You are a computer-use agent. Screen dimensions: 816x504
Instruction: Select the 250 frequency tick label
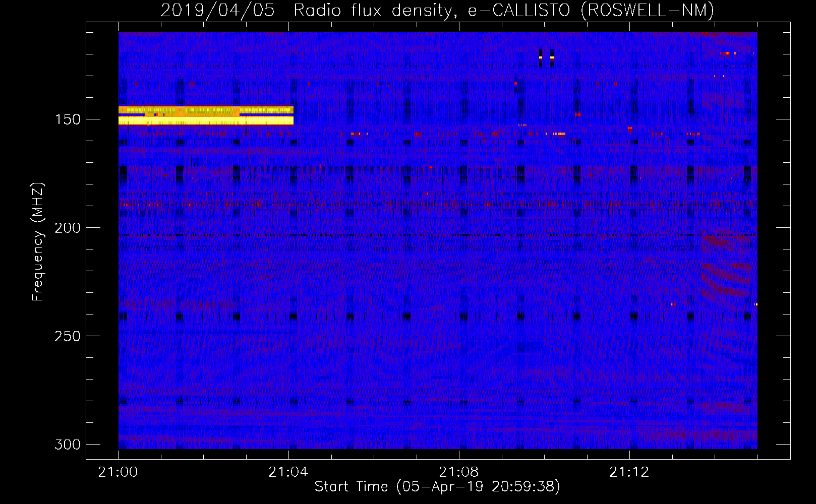[68, 336]
